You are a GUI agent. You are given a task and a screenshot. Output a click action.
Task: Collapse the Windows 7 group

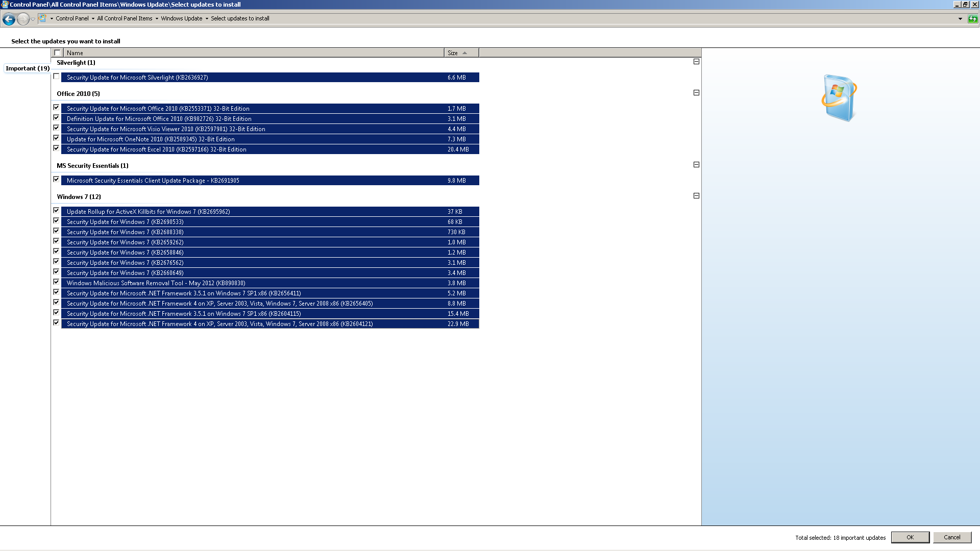[696, 196]
